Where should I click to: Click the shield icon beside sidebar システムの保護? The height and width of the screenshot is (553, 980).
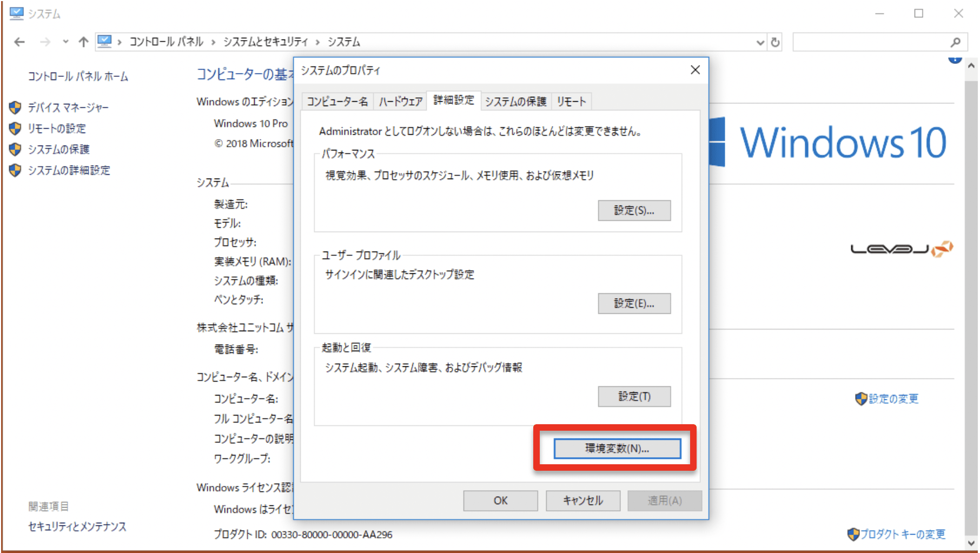(x=15, y=149)
